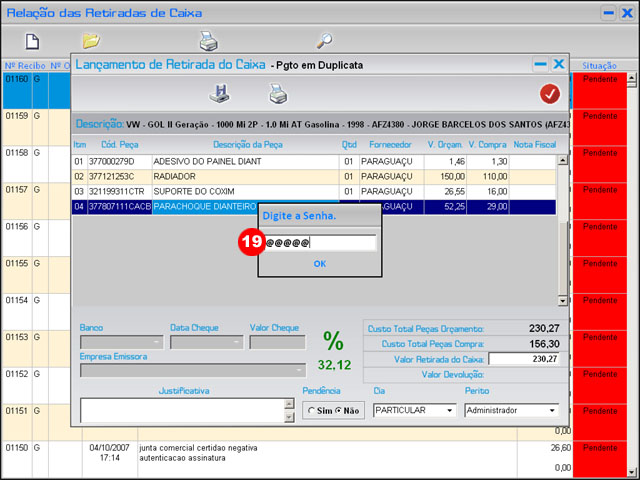
Task: Click the printer icon in Lançamento dialog
Action: (278, 94)
